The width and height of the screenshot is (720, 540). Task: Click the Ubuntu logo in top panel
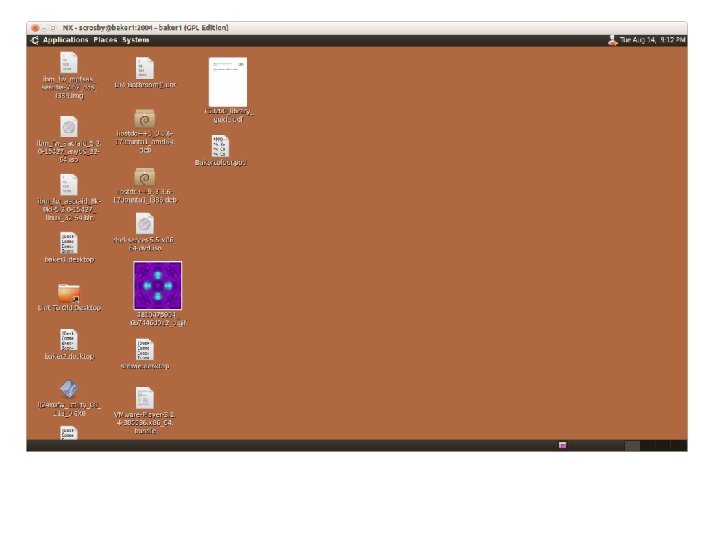tap(34, 40)
